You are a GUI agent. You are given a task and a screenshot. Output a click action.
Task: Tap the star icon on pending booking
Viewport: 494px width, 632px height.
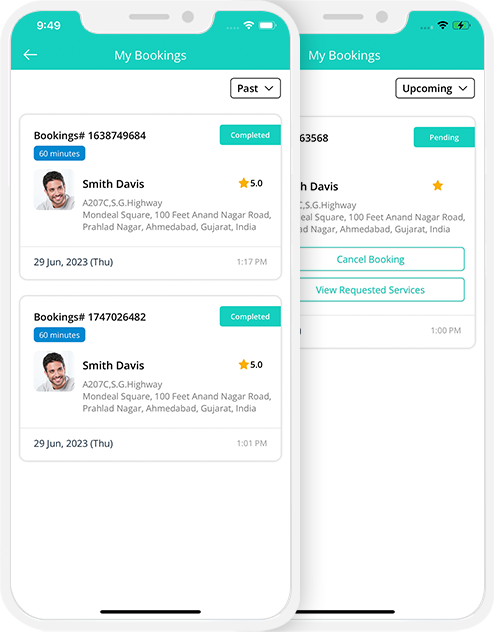(438, 185)
